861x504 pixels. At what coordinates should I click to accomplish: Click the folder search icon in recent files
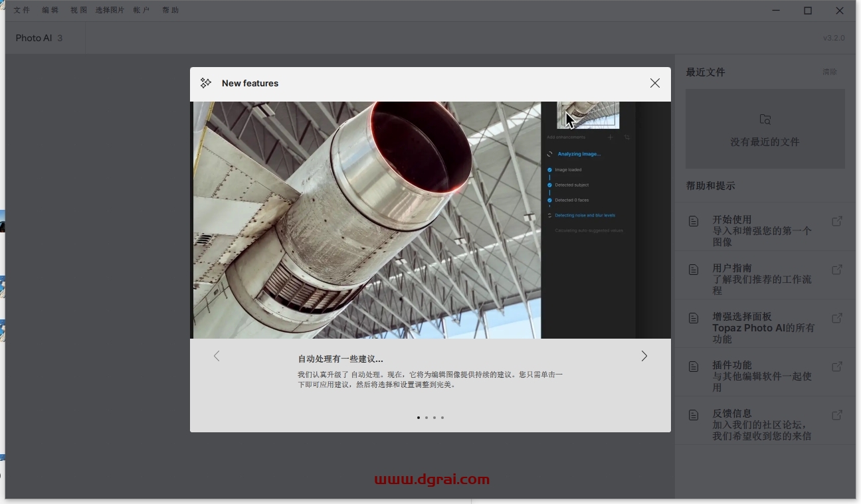(765, 120)
